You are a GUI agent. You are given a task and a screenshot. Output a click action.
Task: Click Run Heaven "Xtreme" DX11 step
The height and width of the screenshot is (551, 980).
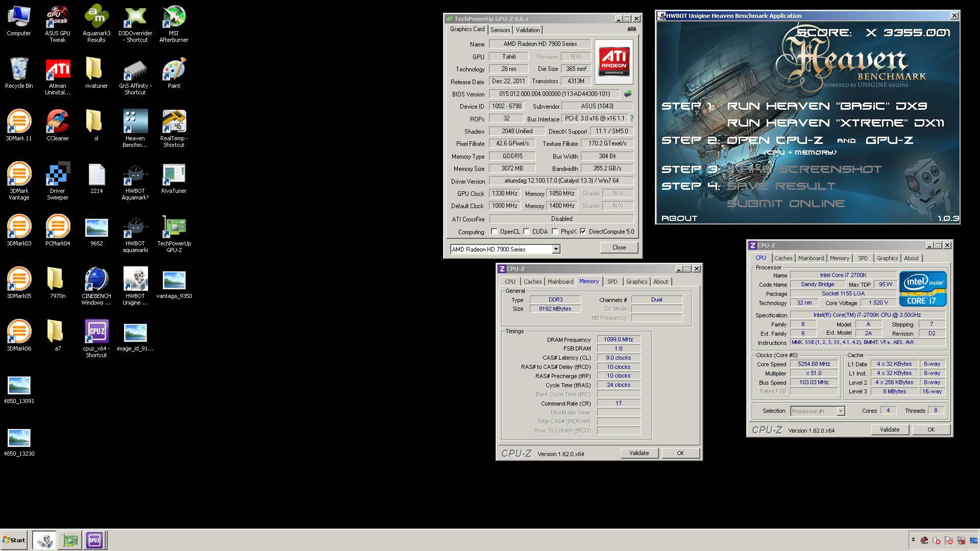[x=836, y=123]
